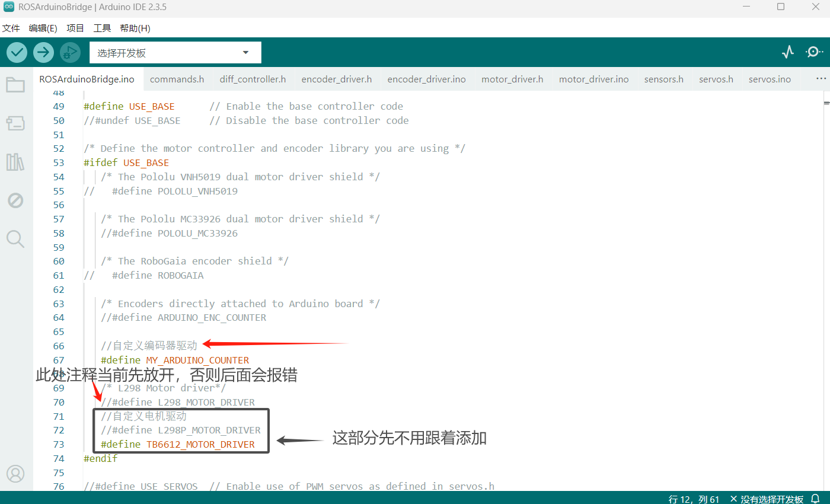Start the debugger with the Debug icon
This screenshot has height=504, width=830.
click(x=70, y=53)
